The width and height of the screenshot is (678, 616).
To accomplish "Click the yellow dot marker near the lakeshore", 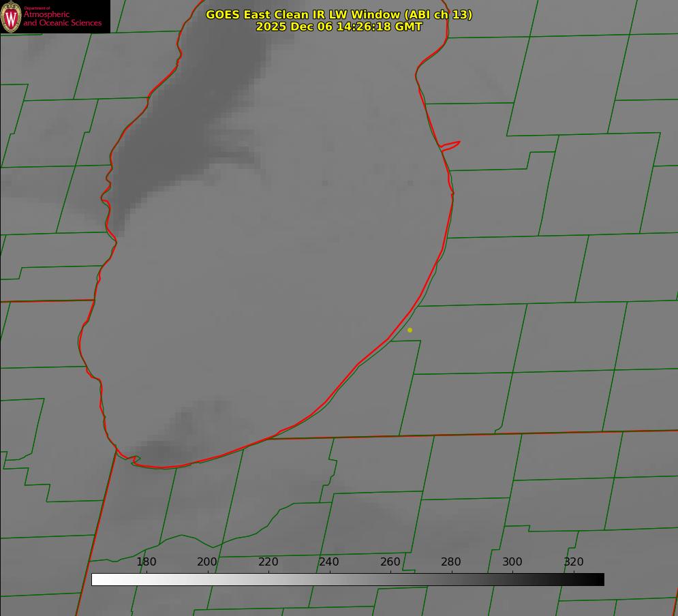I will pyautogui.click(x=410, y=330).
